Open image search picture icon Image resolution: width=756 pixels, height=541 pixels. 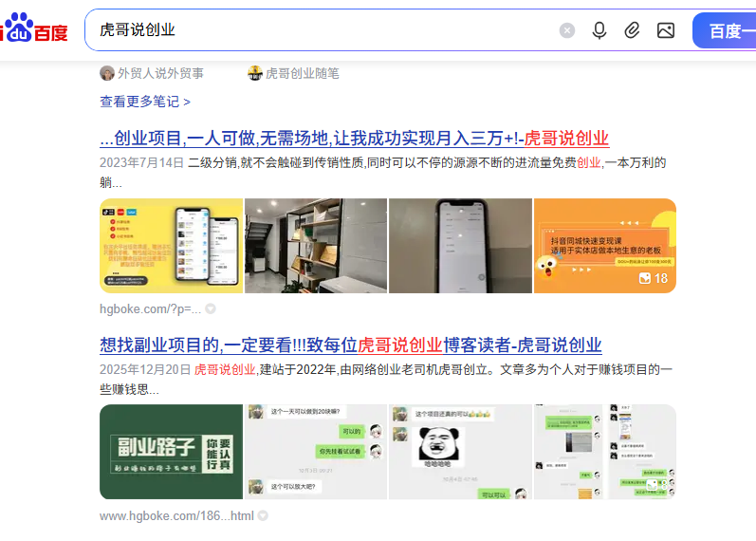pyautogui.click(x=666, y=30)
